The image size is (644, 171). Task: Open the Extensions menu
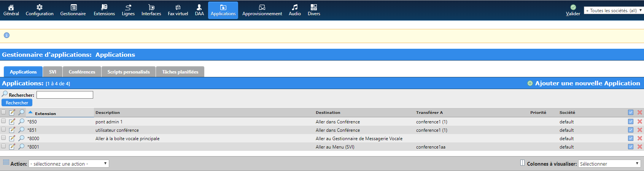(x=104, y=10)
